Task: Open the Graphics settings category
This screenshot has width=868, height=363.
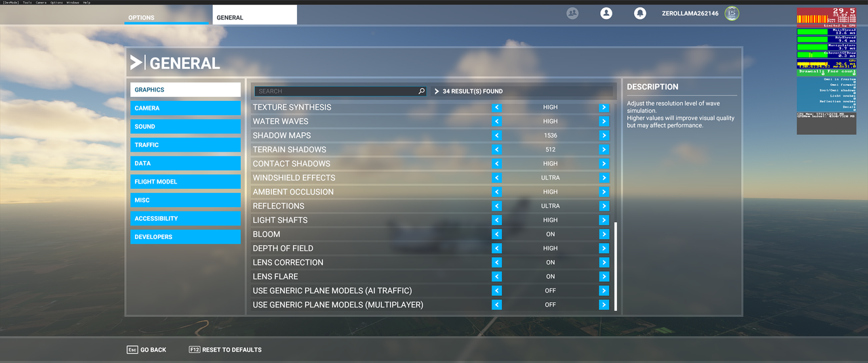Action: tap(185, 90)
